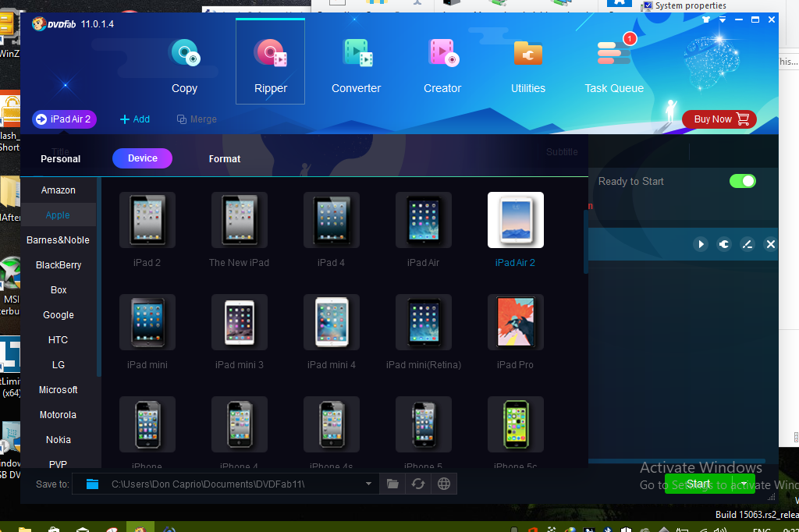Select Google in the brand list
This screenshot has height=532, width=799.
point(58,315)
